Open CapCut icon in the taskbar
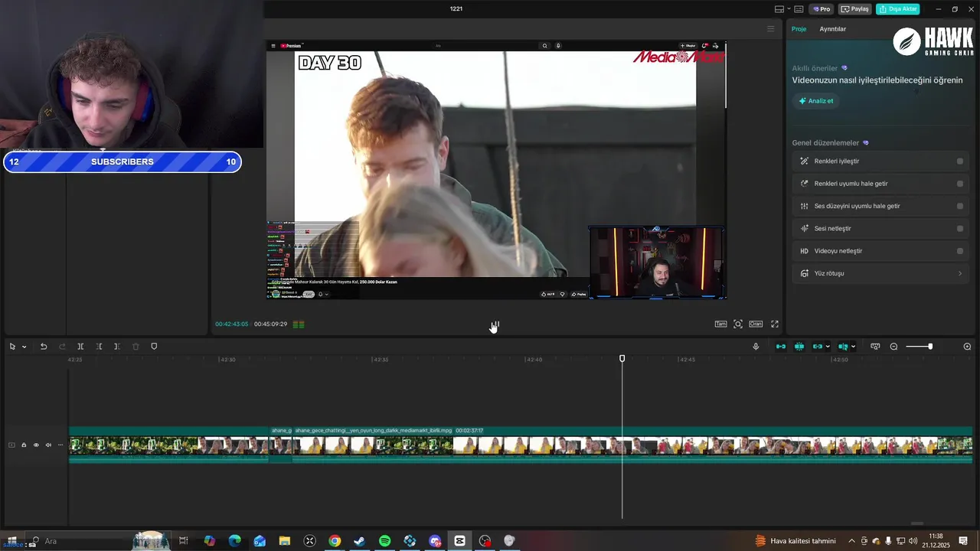 [459, 541]
